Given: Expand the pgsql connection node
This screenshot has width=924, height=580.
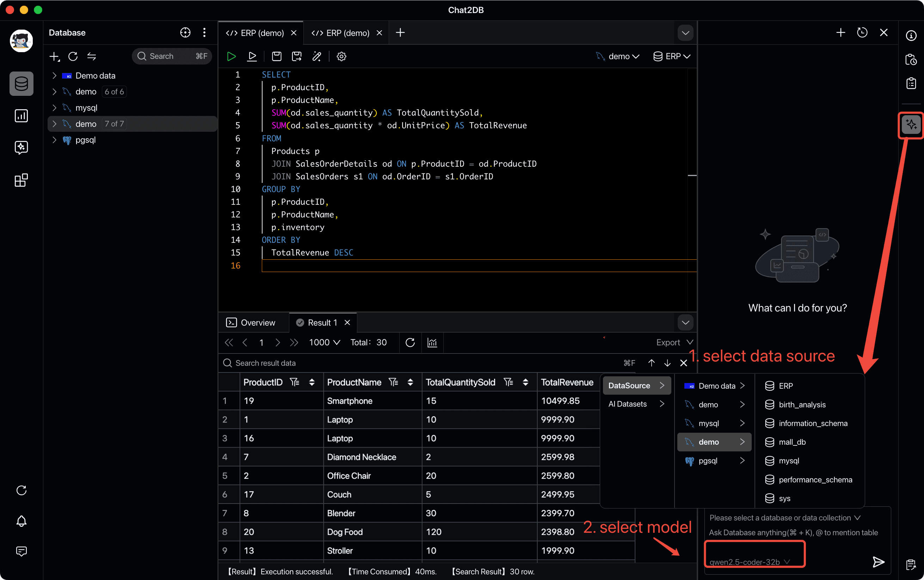Looking at the screenshot, I should pos(55,140).
